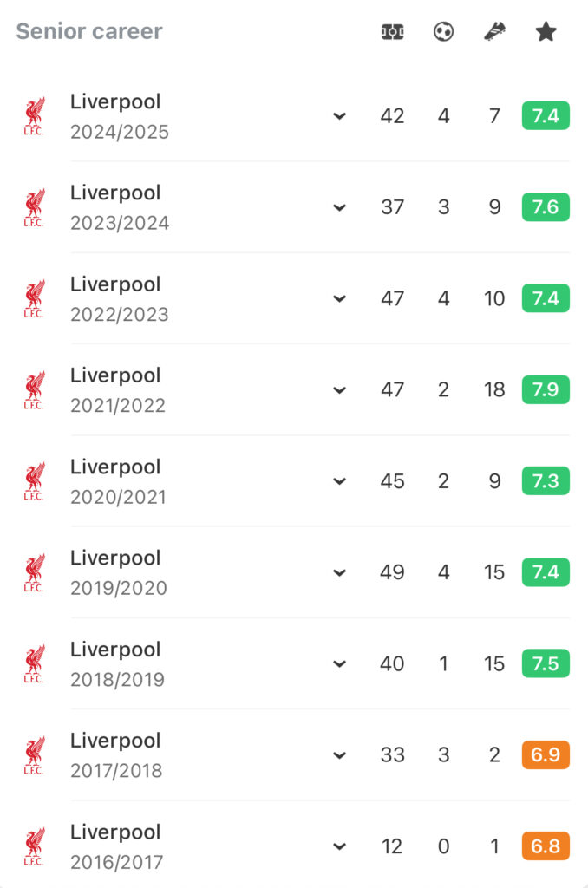Expand the 2024/2025 season row chevron
The image size is (588, 888).
(x=339, y=116)
